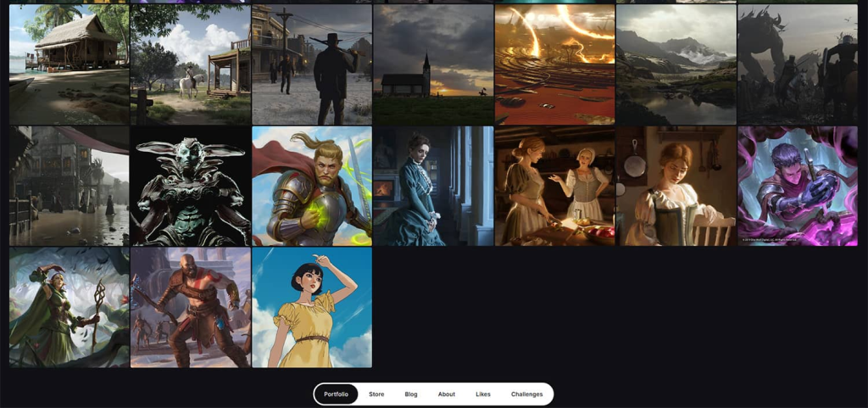Image resolution: width=868 pixels, height=408 pixels.
Task: View the woman seated on kitchen chair
Action: pos(676,186)
